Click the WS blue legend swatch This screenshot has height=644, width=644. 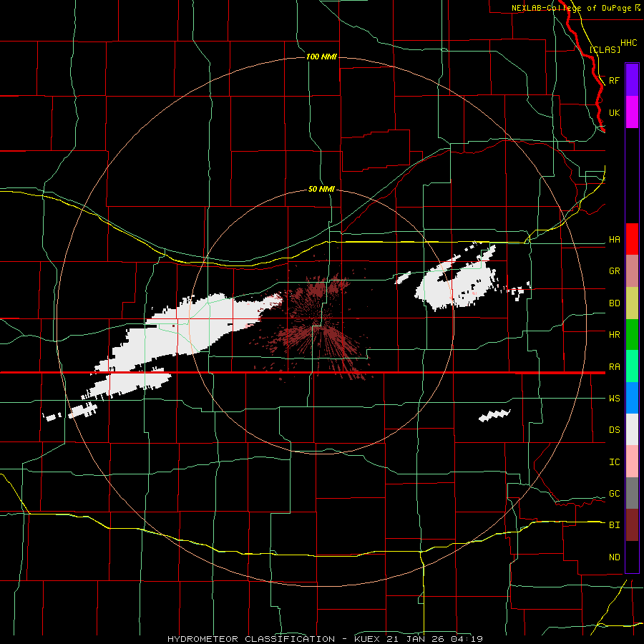coord(632,398)
